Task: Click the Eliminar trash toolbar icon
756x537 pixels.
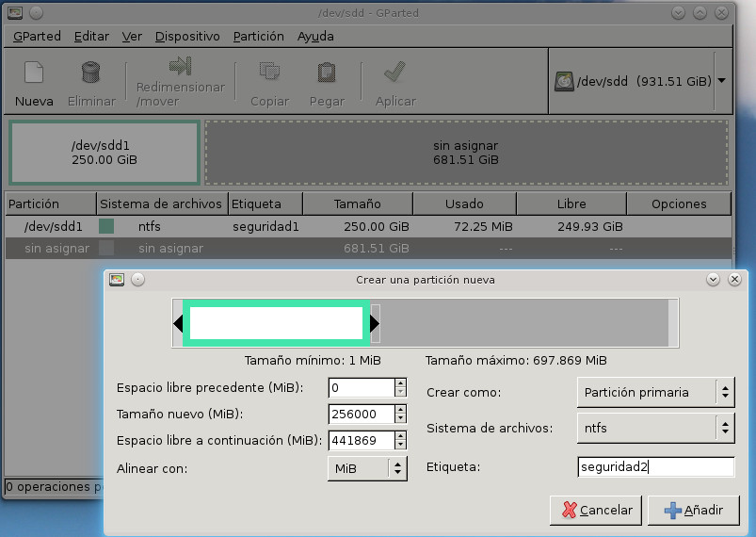Action: pos(90,73)
